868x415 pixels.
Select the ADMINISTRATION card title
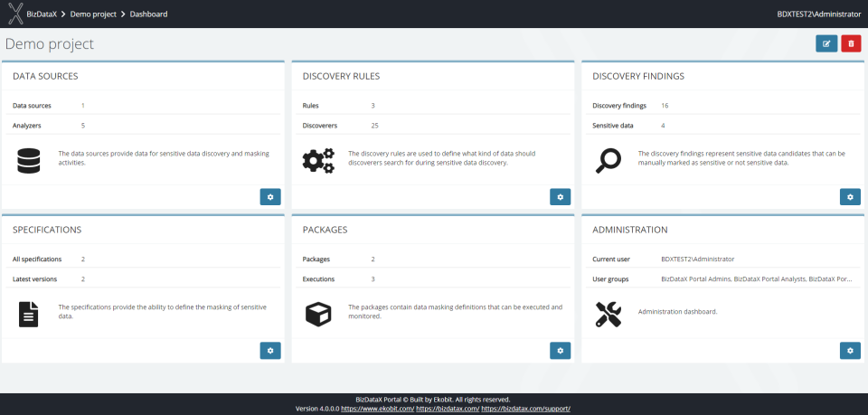tap(630, 230)
